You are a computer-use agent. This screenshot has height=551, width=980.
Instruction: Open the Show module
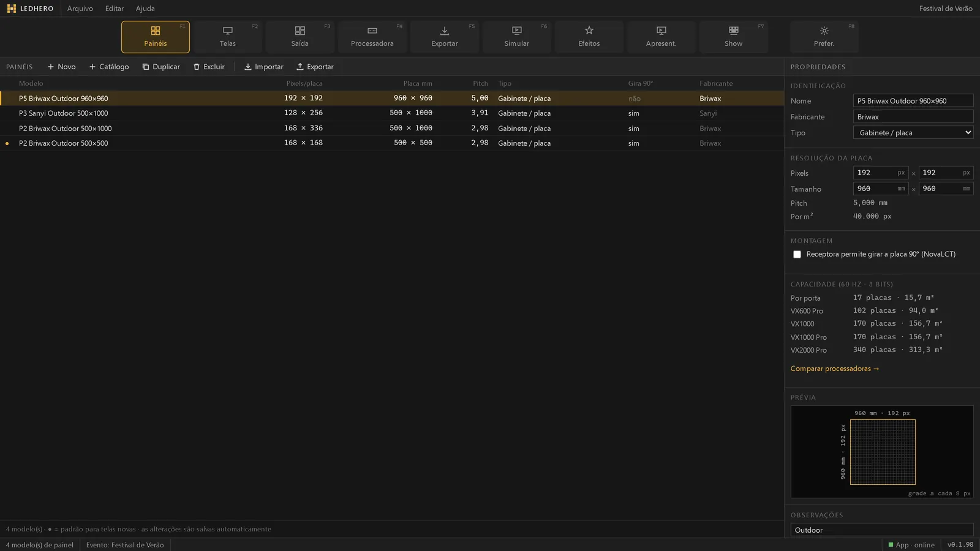734,37
